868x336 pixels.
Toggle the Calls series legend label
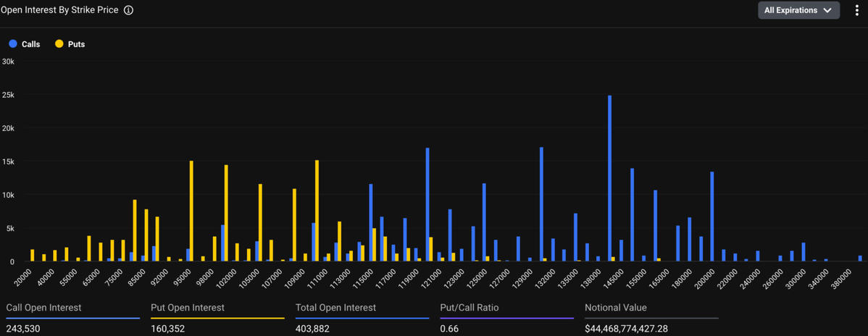pyautogui.click(x=31, y=44)
